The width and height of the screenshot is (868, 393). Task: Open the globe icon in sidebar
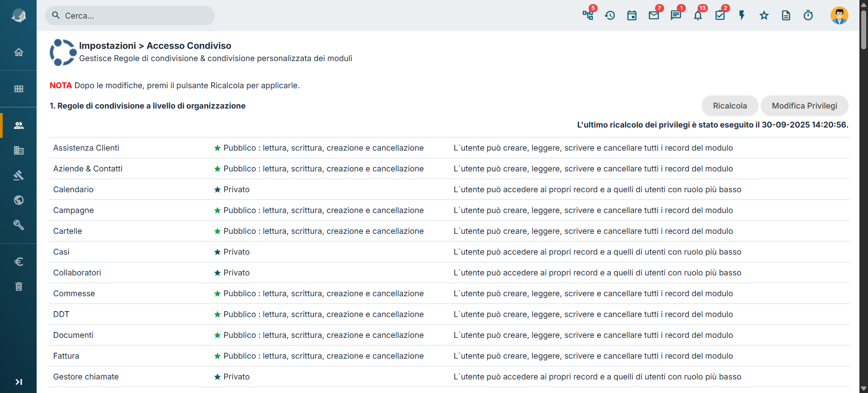[x=19, y=200]
